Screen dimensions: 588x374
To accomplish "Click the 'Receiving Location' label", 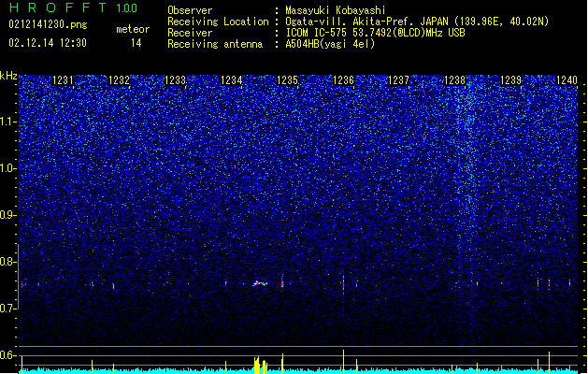I will click(218, 22).
